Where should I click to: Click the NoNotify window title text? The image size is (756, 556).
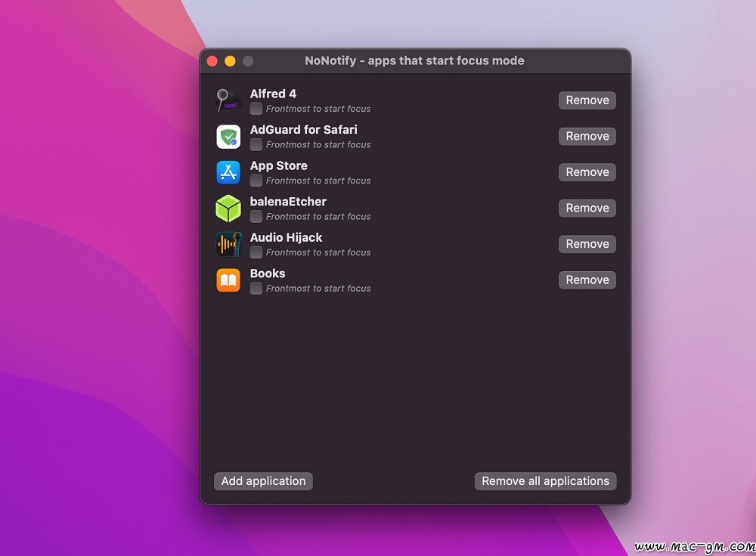point(414,60)
